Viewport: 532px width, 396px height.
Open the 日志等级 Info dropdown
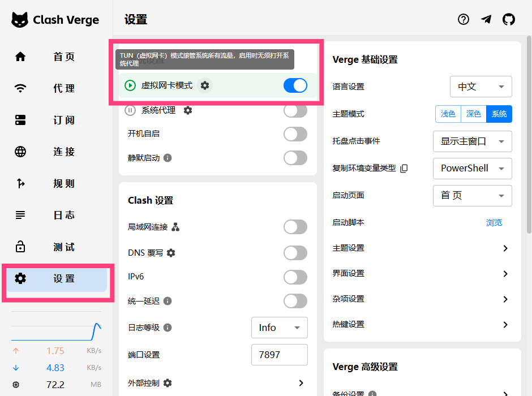tap(279, 328)
